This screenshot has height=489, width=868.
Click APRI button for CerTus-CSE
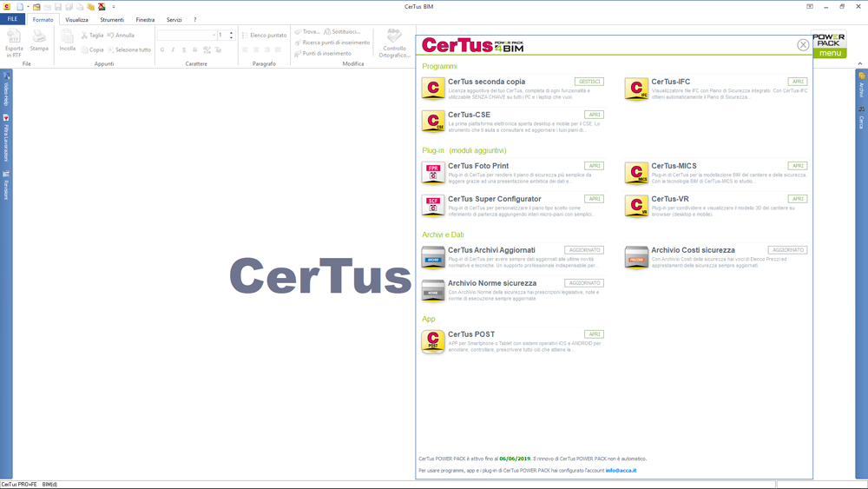(x=594, y=115)
